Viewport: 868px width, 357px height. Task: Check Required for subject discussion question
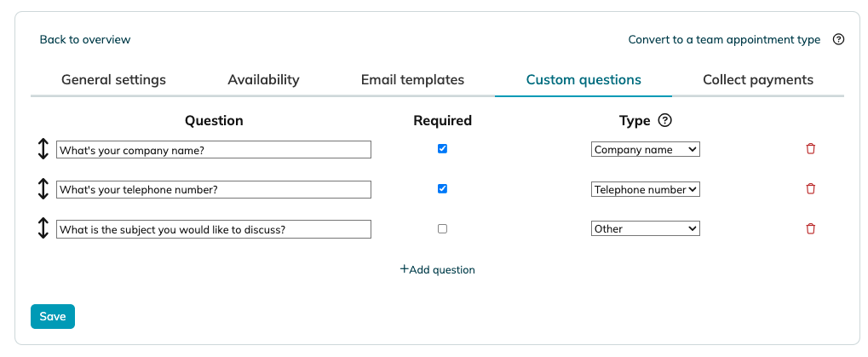point(442,228)
